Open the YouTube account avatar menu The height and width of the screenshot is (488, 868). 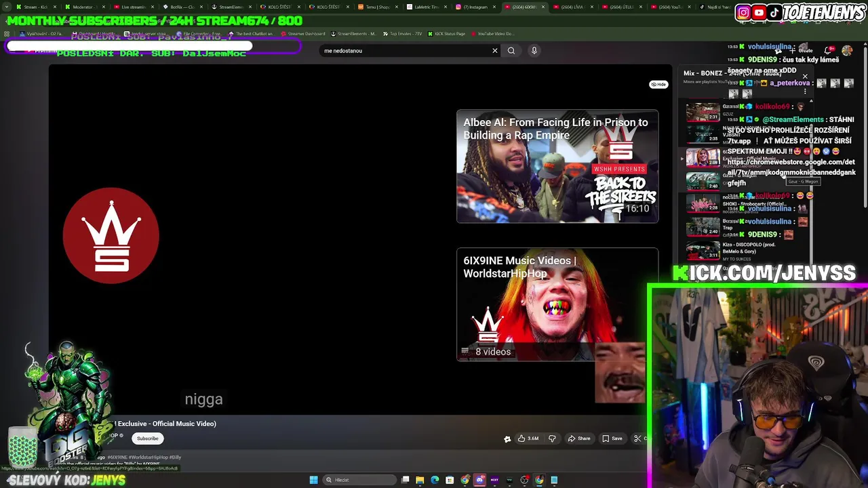click(847, 50)
